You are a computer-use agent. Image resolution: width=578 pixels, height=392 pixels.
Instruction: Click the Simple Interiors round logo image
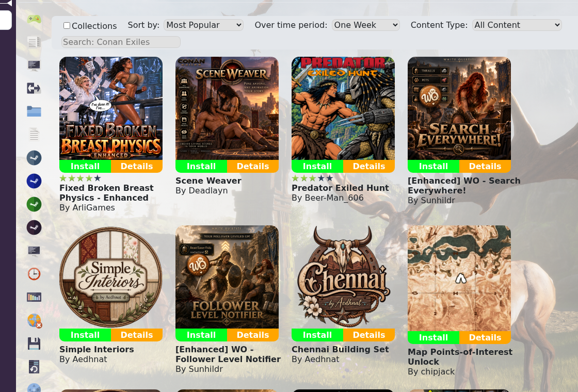(x=111, y=277)
